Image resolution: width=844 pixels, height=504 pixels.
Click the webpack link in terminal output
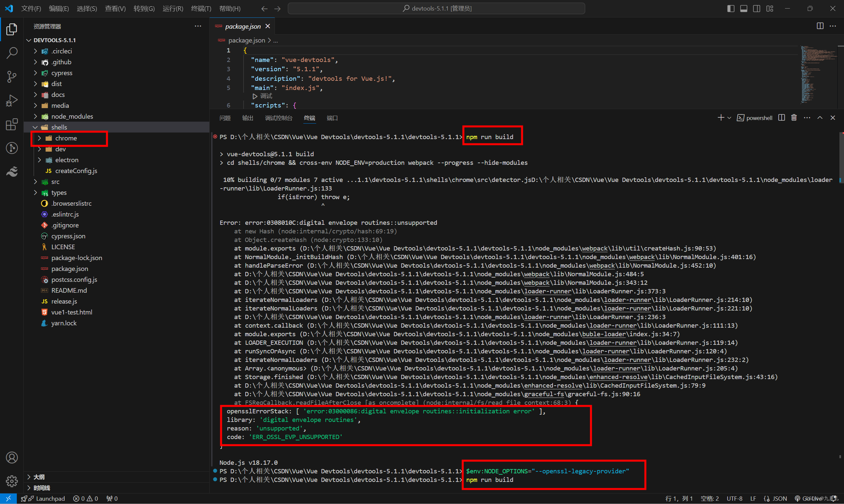(594, 248)
